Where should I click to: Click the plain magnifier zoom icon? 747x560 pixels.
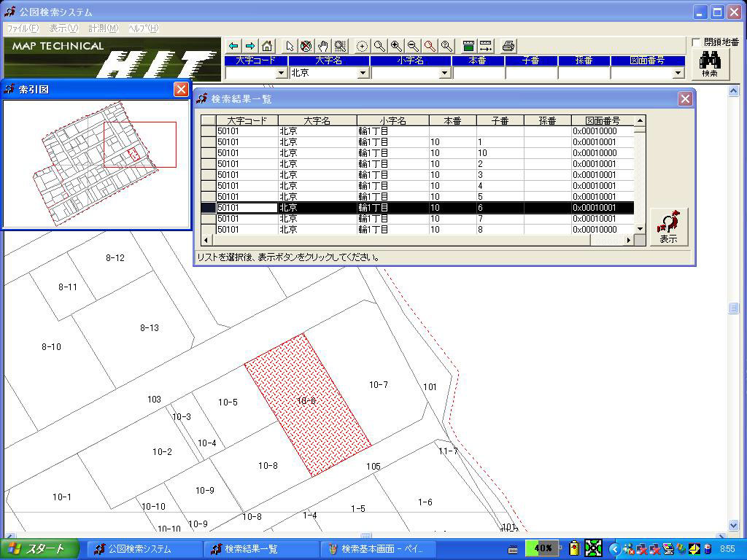(x=379, y=46)
